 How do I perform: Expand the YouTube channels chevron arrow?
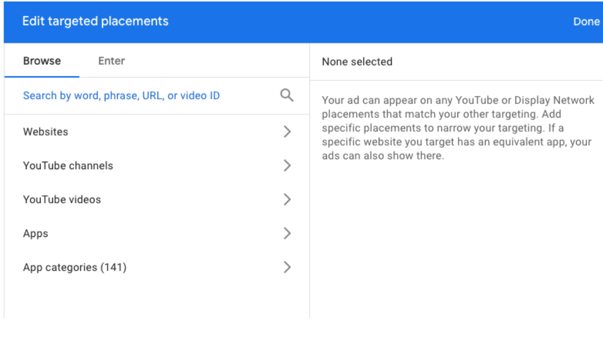click(x=287, y=166)
